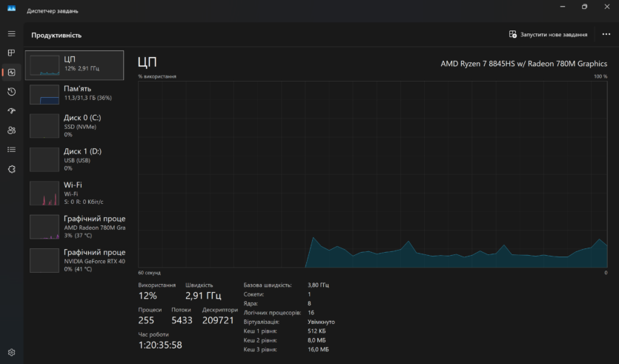This screenshot has height=364, width=619.
Task: Click the level 2 cache value 8,0 МБ
Action: pyautogui.click(x=317, y=340)
